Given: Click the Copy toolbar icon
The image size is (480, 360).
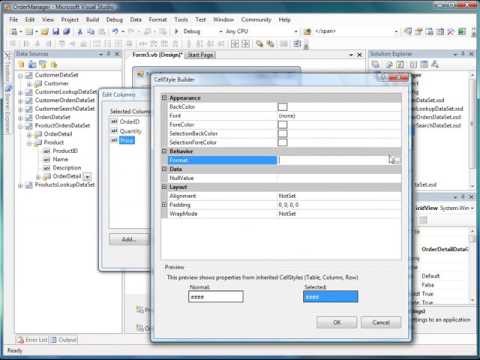Looking at the screenshot, I should [x=91, y=32].
